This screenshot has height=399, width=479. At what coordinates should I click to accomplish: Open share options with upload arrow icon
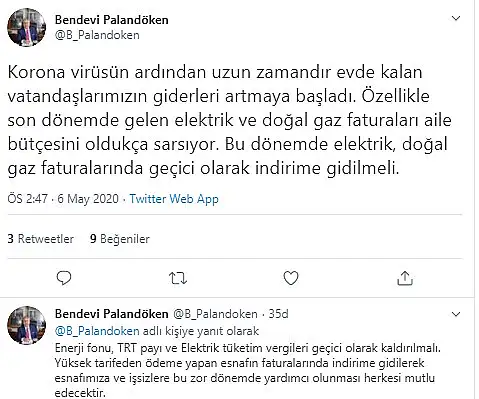(405, 278)
